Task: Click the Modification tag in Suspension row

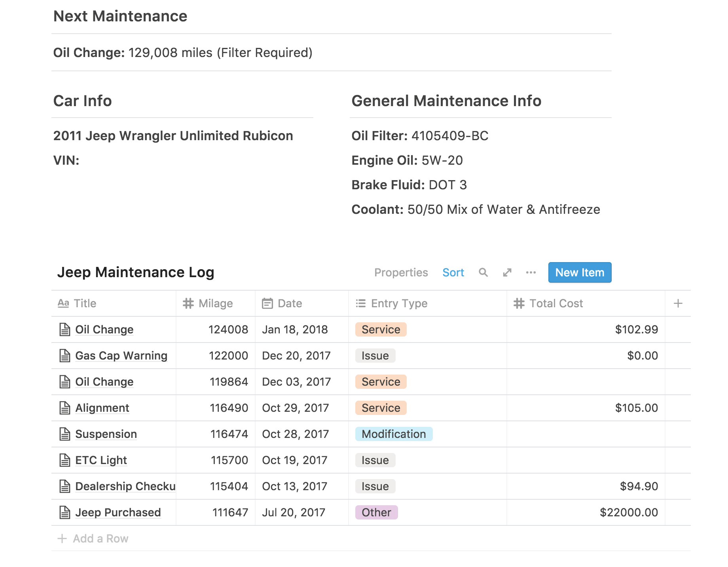Action: click(394, 434)
